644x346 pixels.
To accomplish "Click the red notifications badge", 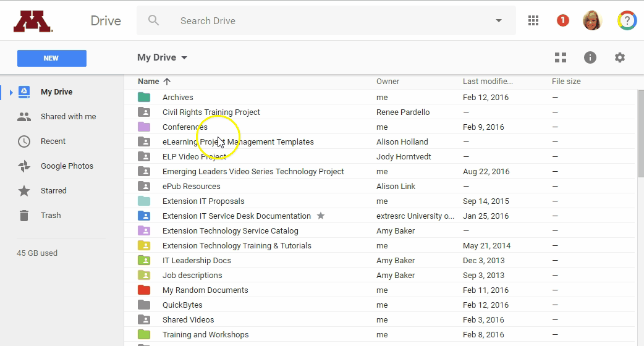I will pos(562,20).
